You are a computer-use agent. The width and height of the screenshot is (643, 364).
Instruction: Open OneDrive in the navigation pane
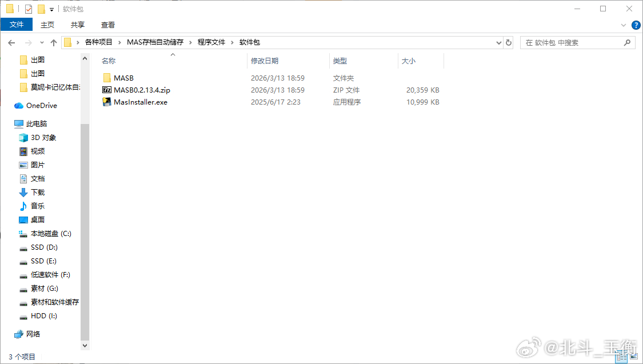41,105
